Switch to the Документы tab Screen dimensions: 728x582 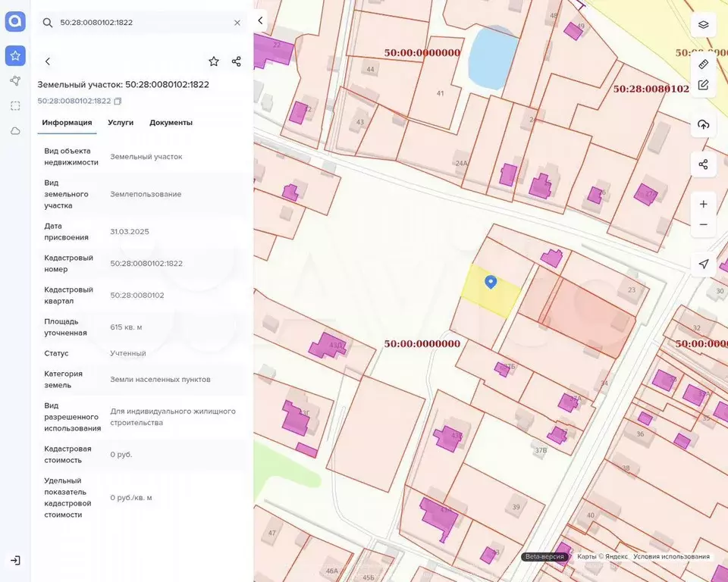point(171,123)
